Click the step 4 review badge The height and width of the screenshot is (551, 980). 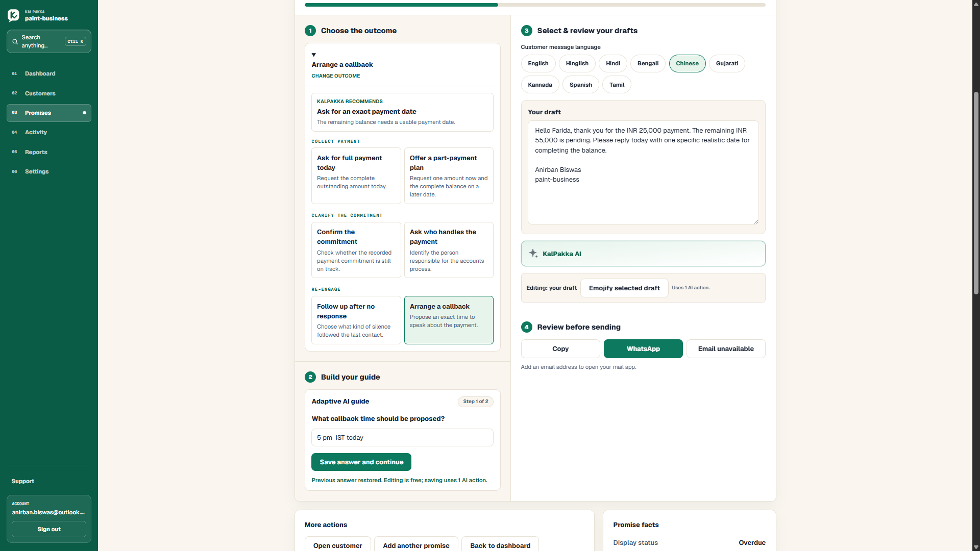(526, 327)
